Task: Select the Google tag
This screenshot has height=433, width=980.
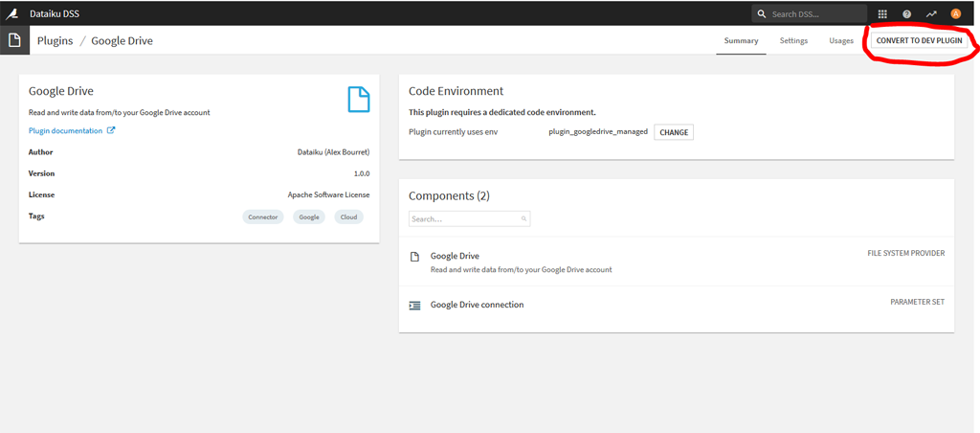Action: click(309, 217)
